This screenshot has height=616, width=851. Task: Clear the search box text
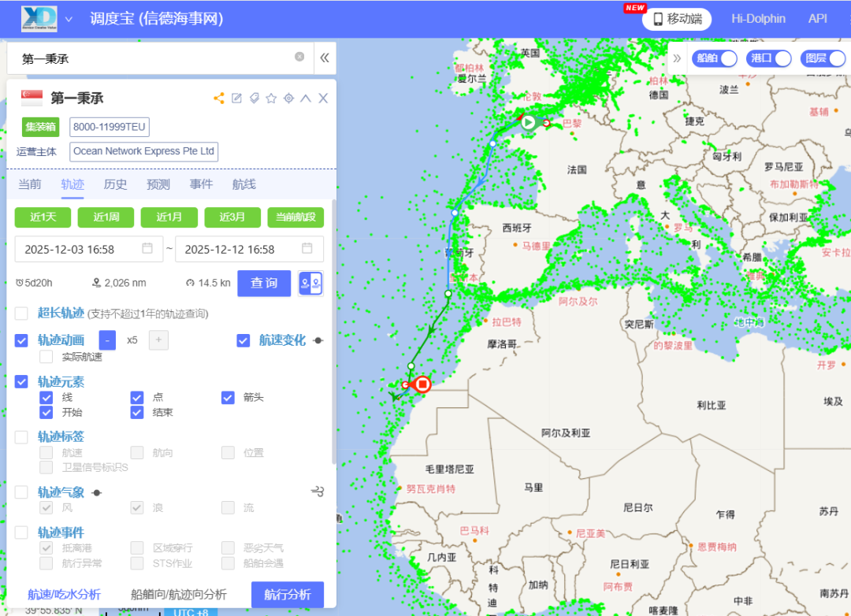[299, 57]
